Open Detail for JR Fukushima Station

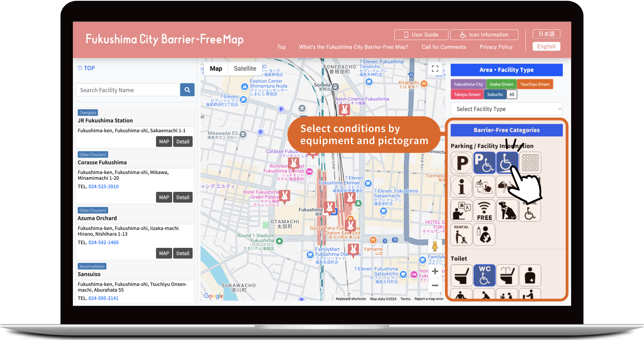coord(183,141)
